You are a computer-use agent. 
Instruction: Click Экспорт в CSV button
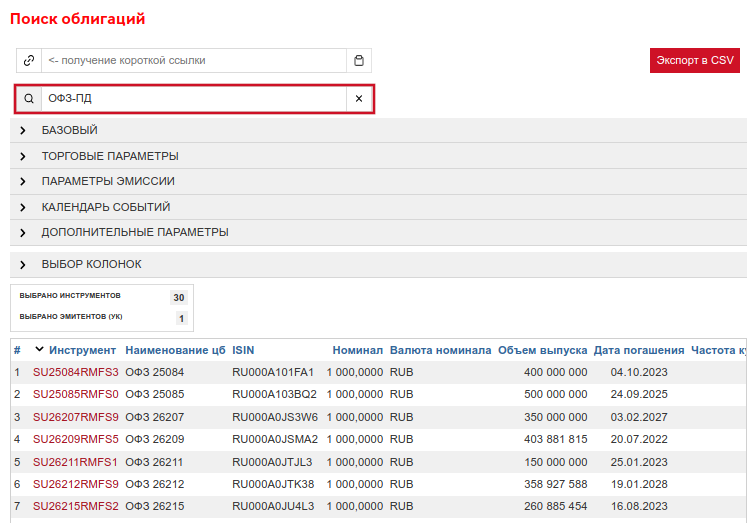coord(694,61)
